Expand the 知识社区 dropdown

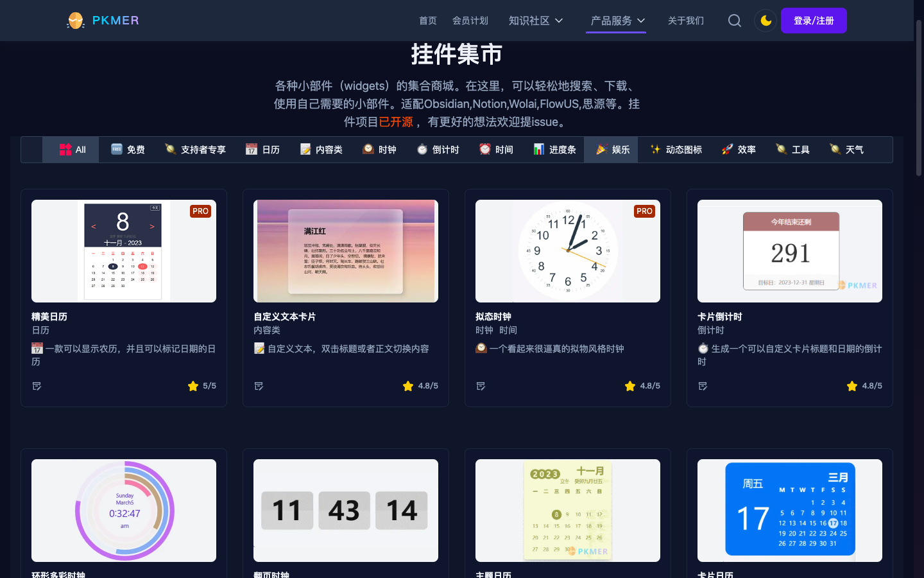coord(536,21)
